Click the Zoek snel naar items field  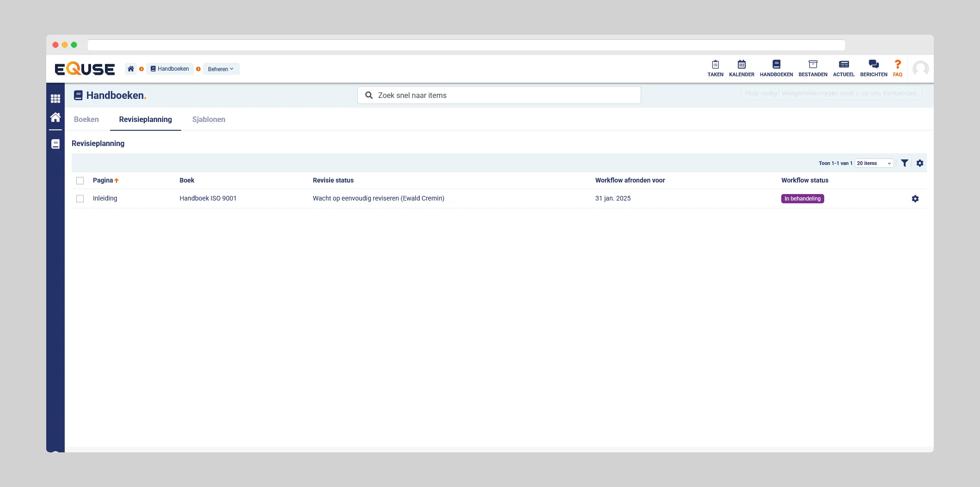tap(499, 95)
